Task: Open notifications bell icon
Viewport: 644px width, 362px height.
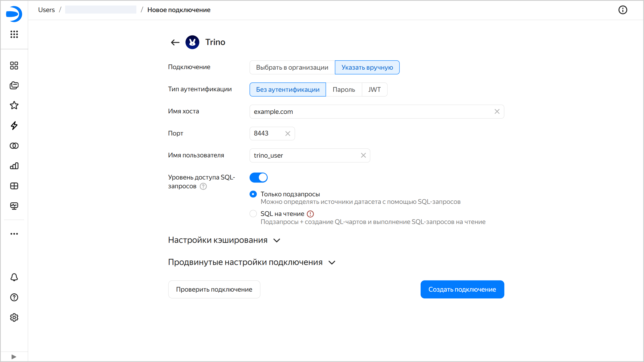Action: pos(14,277)
